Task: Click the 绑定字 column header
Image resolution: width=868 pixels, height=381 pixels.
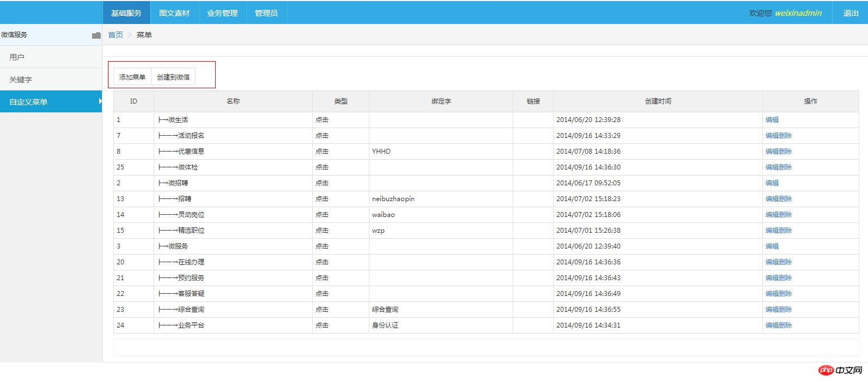Action: point(441,101)
